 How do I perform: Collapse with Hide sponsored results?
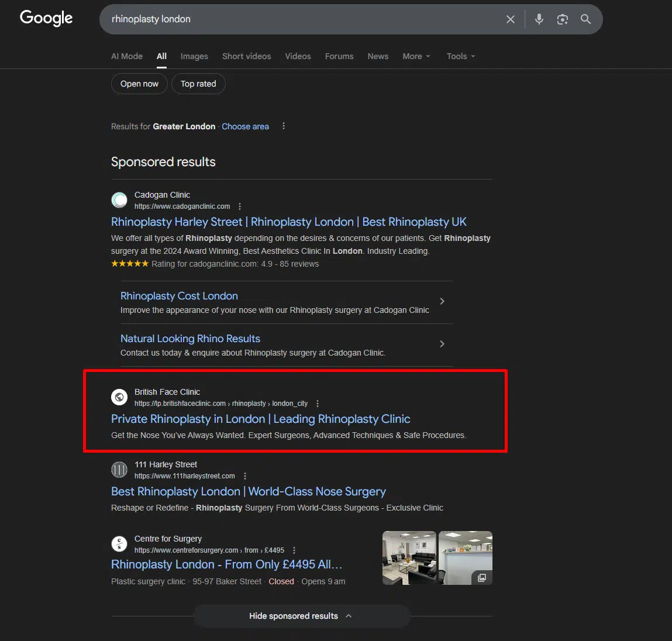pyautogui.click(x=301, y=616)
